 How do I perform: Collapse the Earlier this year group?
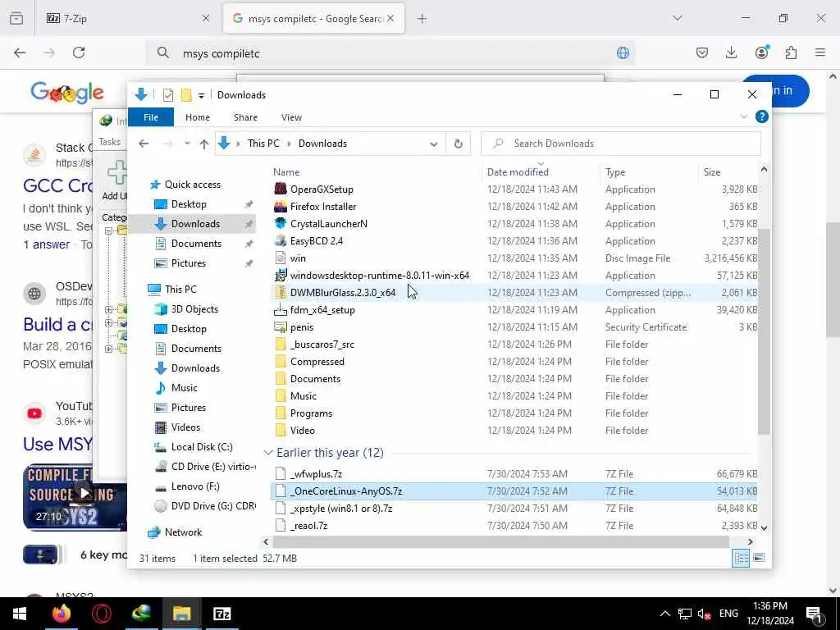(268, 453)
